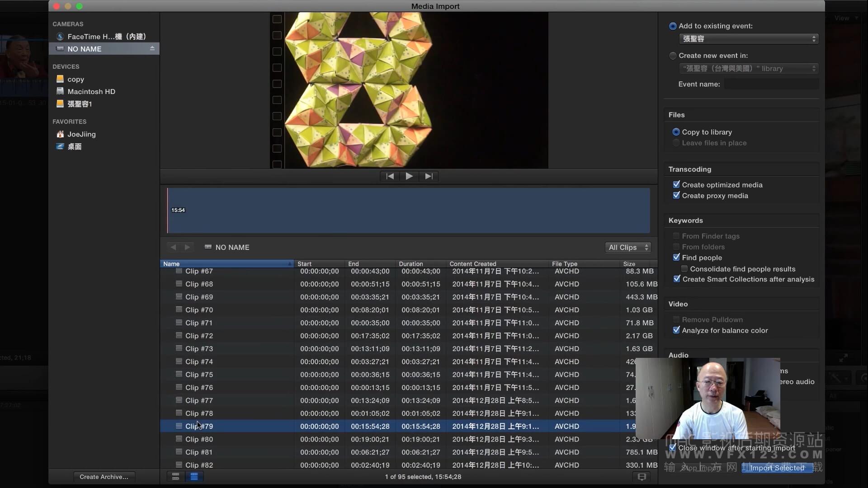This screenshot has width=868, height=488.
Task: Click the Clip #71 film icon
Action: 179,323
